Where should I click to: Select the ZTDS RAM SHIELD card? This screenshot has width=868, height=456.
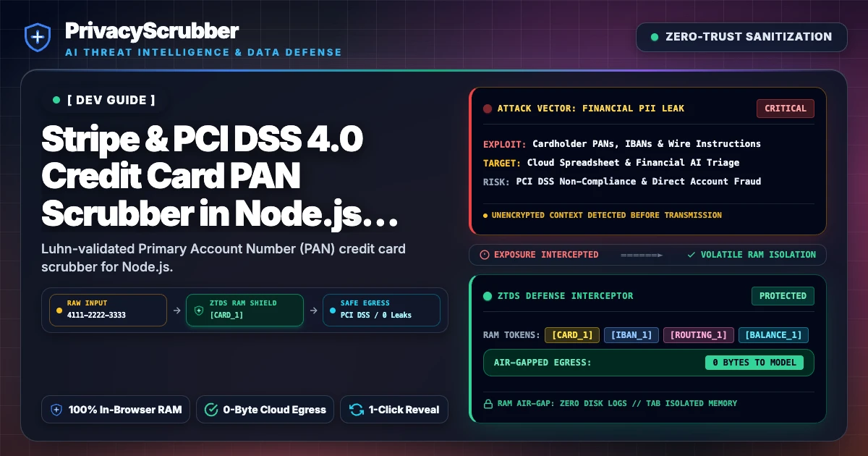click(x=244, y=310)
